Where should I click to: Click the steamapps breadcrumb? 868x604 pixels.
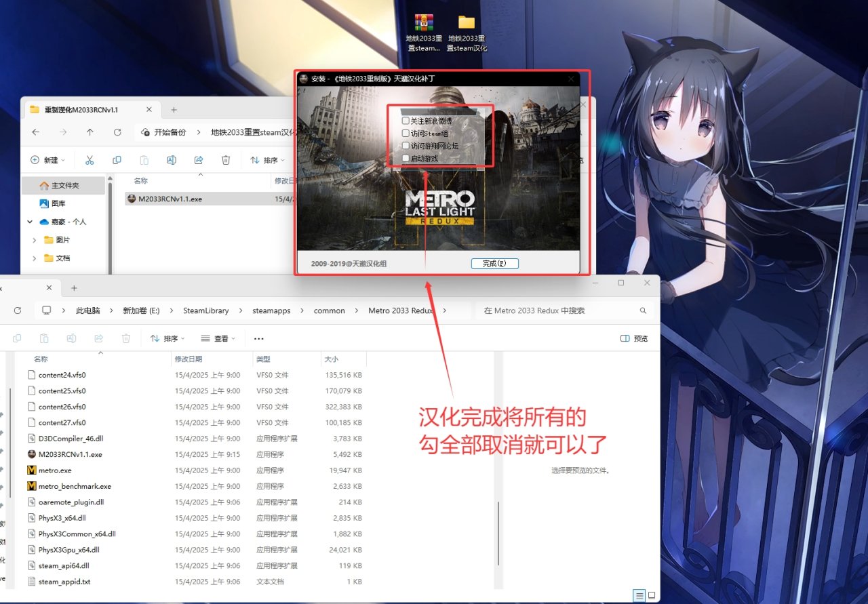(x=271, y=310)
